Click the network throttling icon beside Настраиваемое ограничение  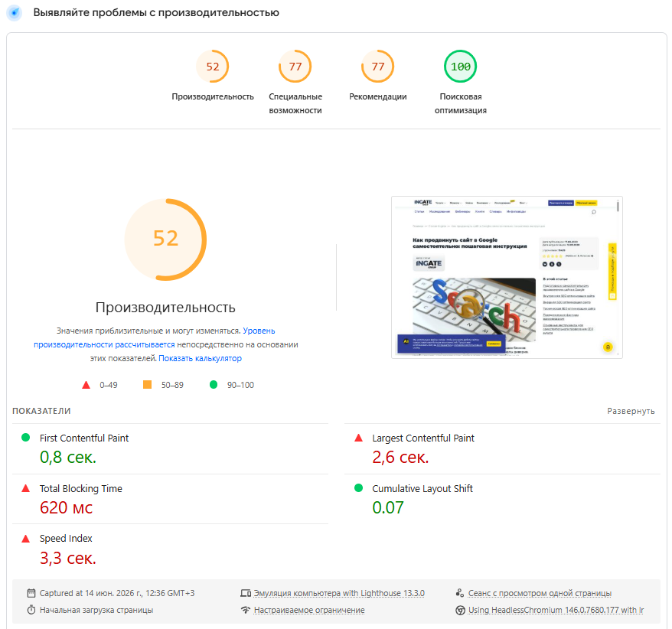tap(246, 610)
